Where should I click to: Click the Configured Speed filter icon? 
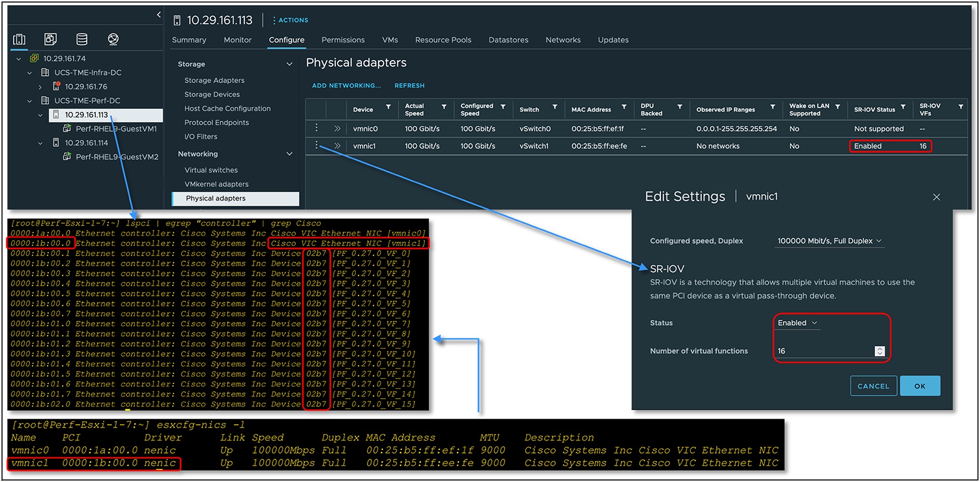pyautogui.click(x=503, y=107)
